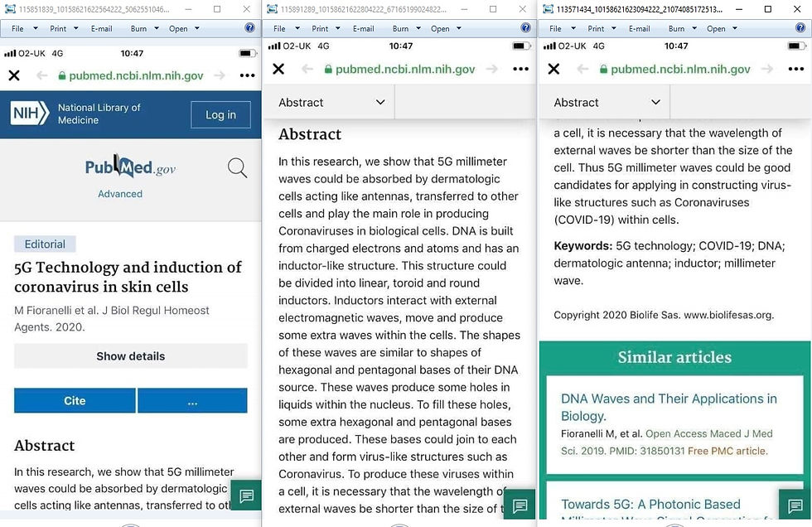Click the magnifier search icon
Screen dimensions: 812x527
pos(237,167)
